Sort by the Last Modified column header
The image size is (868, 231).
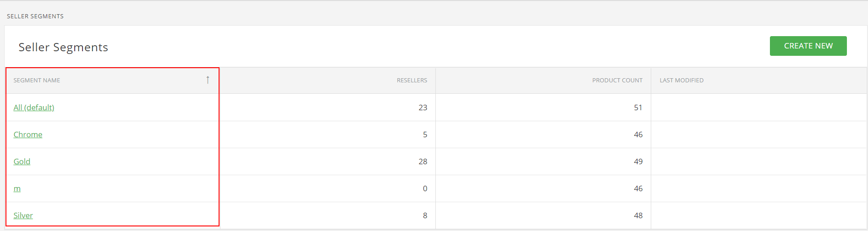(681, 80)
